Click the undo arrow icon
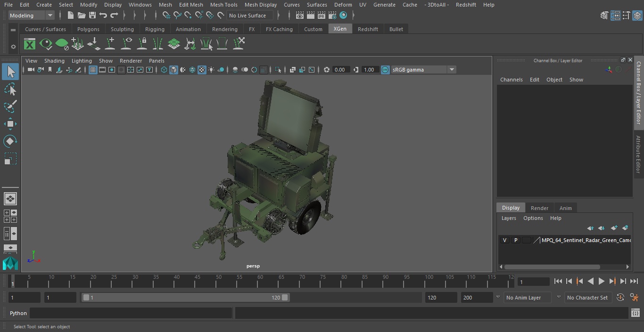 [103, 16]
